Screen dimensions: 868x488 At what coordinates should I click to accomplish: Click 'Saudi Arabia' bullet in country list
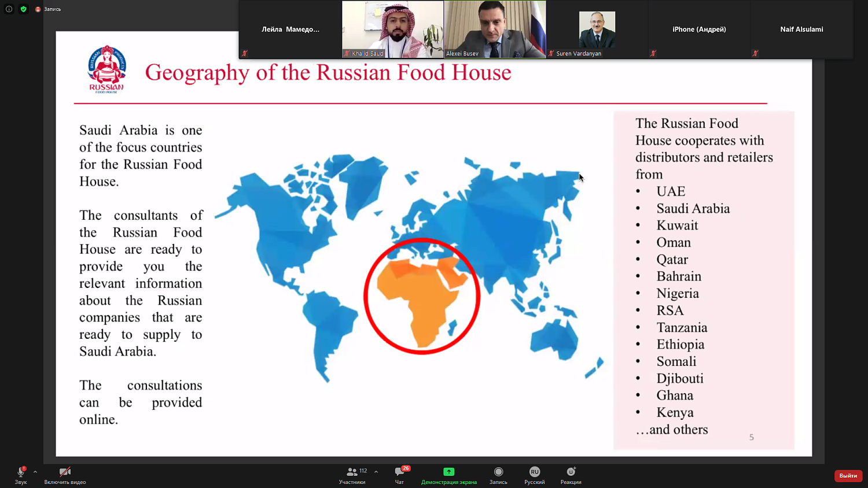[x=693, y=209]
